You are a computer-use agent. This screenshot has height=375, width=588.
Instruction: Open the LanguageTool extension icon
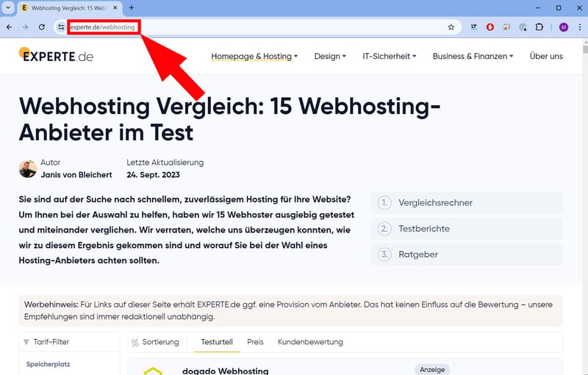coord(474,27)
